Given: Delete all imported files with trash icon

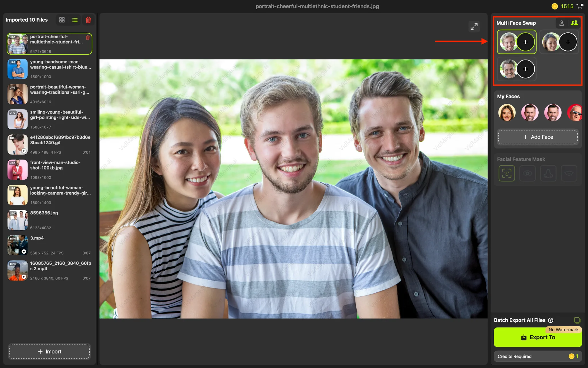Looking at the screenshot, I should pos(88,20).
